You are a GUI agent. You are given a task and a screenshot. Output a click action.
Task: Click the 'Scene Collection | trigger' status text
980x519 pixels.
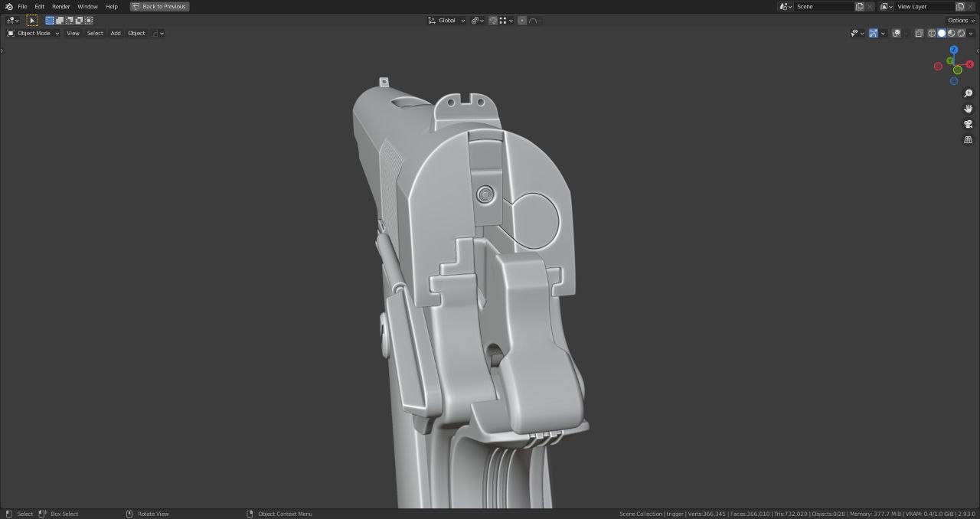point(652,514)
